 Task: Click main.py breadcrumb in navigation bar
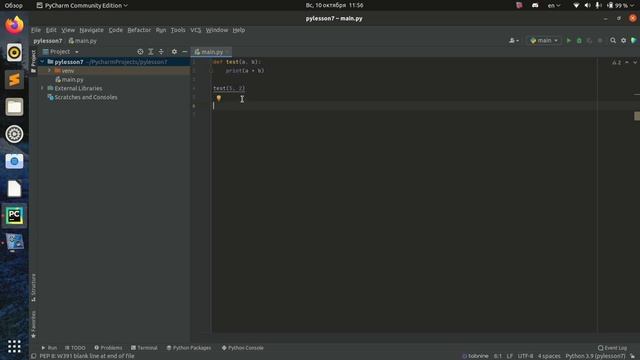[x=83, y=41]
